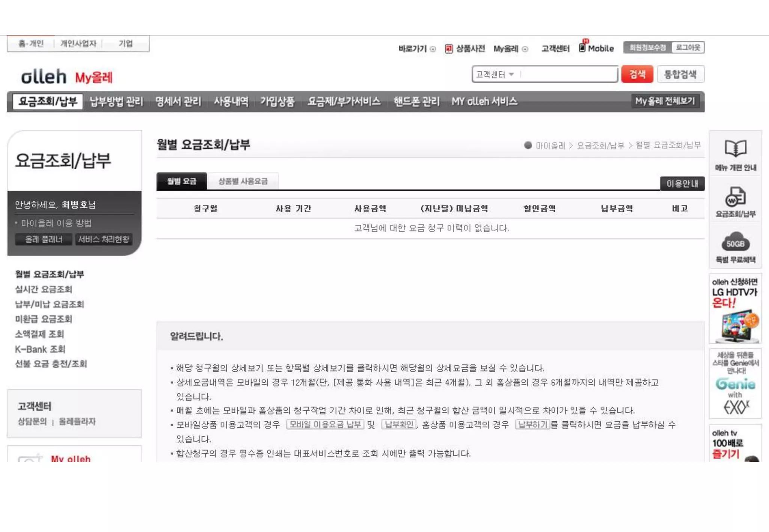Click the 이용안내 button
769x532 pixels.
pos(682,183)
